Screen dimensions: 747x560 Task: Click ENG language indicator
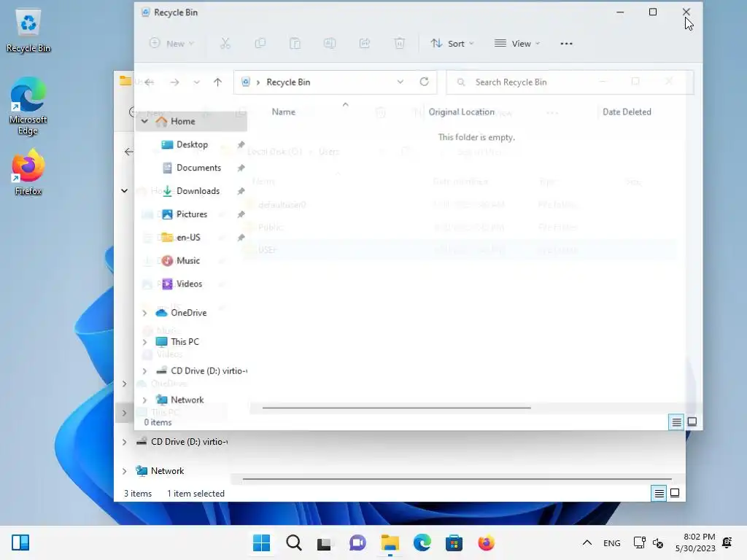(x=612, y=543)
